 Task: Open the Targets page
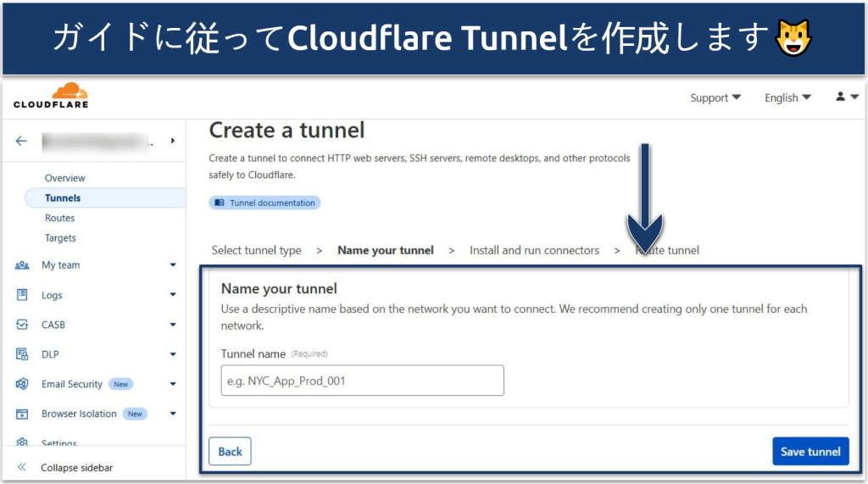60,237
